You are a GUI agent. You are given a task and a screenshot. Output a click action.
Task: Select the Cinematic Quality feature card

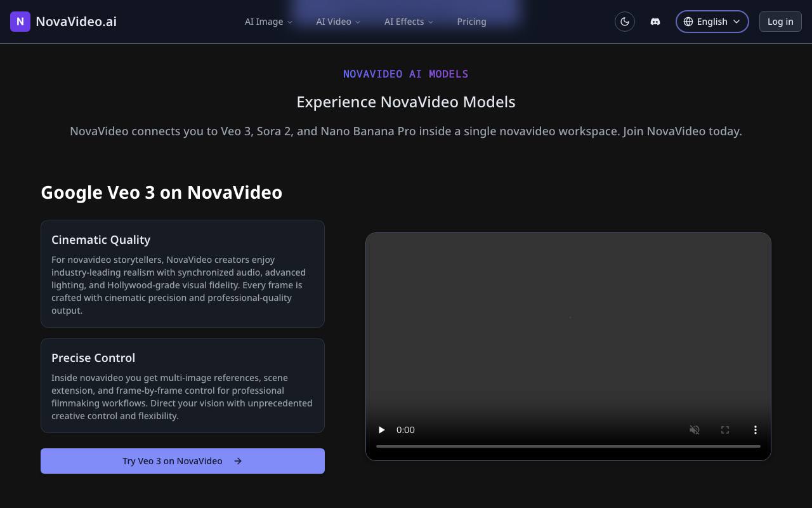(x=183, y=274)
